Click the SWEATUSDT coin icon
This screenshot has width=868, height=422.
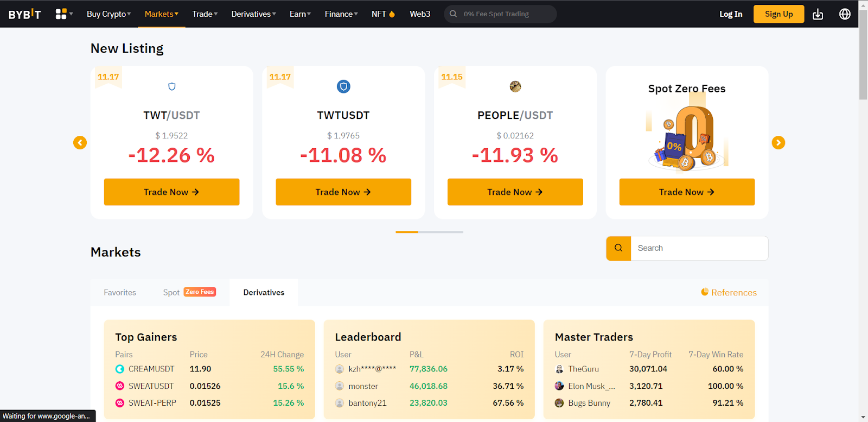120,386
